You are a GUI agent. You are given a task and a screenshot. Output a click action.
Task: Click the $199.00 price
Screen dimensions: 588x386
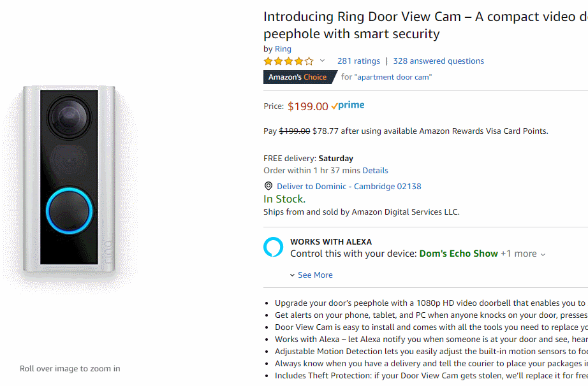click(x=308, y=106)
